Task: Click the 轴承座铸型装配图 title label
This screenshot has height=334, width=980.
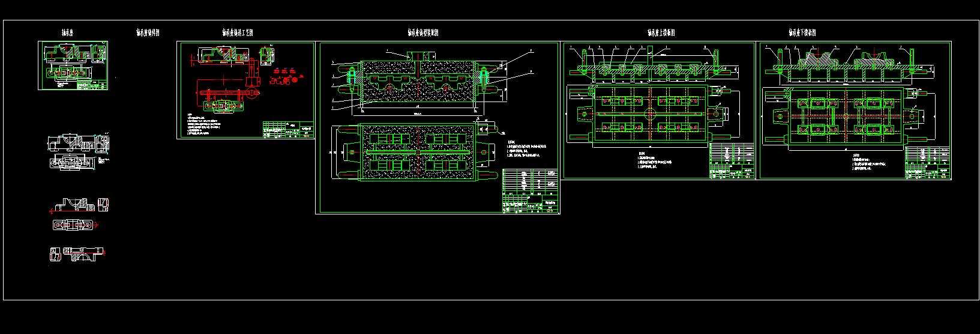Action: coord(423,33)
